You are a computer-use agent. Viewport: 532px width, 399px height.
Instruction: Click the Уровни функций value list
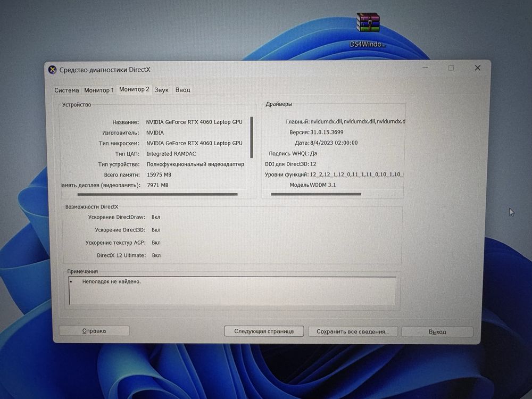[356, 174]
